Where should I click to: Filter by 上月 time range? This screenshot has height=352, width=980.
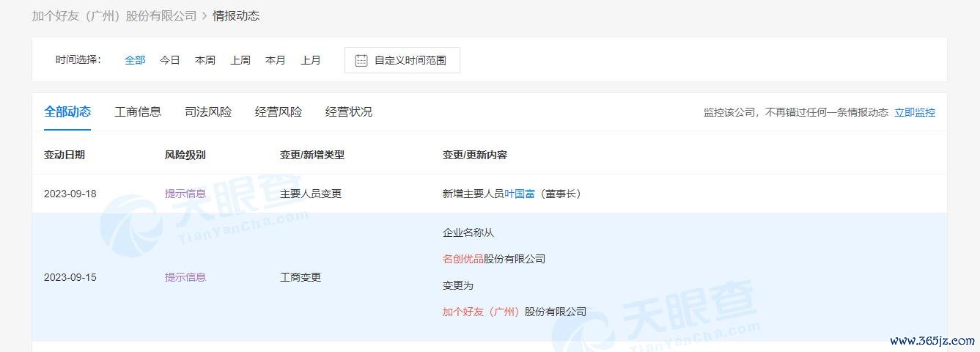click(311, 60)
